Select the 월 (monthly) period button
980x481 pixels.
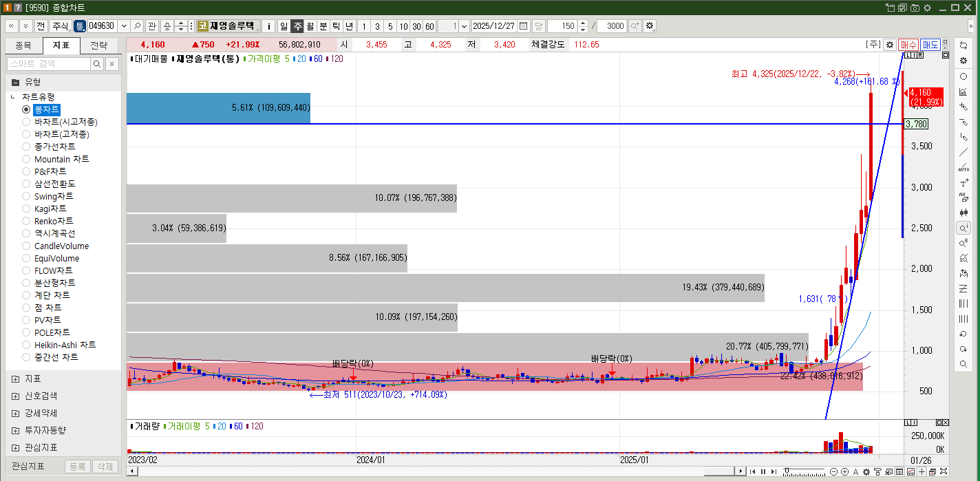tap(310, 26)
